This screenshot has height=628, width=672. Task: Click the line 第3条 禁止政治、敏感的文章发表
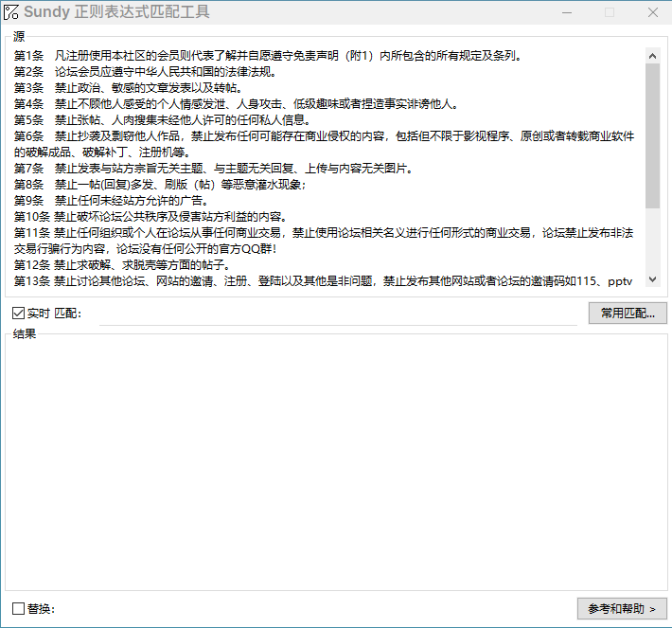coord(129,88)
